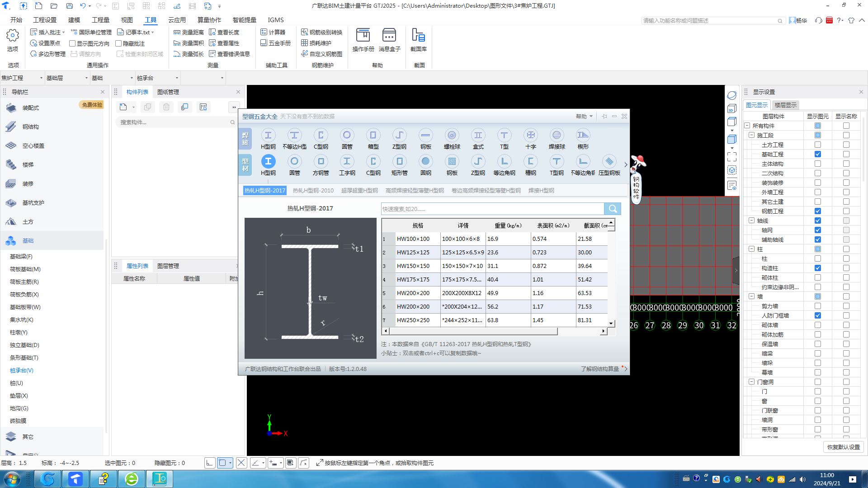The width and height of the screenshot is (868, 488).
Task: Choose the welded C型钢 icon
Action: [321, 139]
